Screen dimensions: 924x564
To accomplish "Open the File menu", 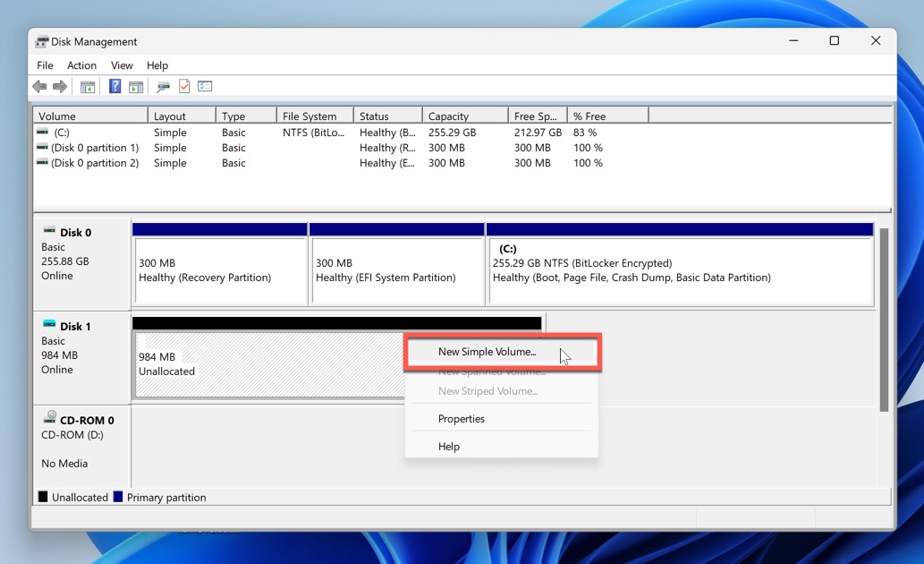I will [44, 64].
